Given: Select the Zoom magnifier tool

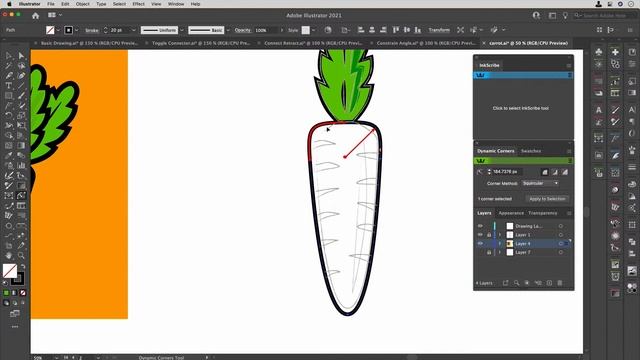Looking at the screenshot, I should 21,256.
